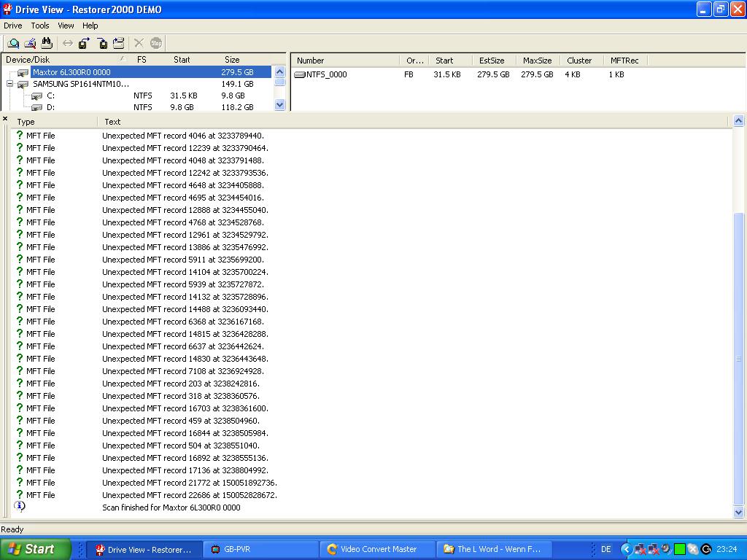Open the Tools menu

point(40,26)
